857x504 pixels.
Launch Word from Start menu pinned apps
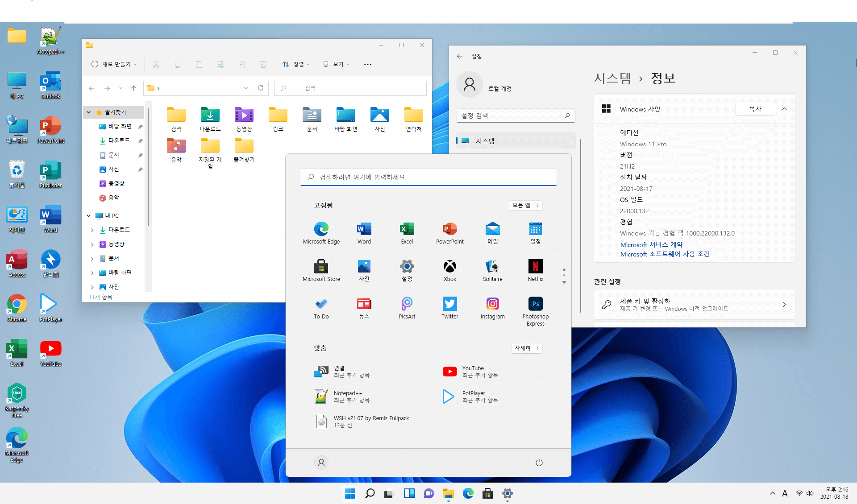[364, 233]
